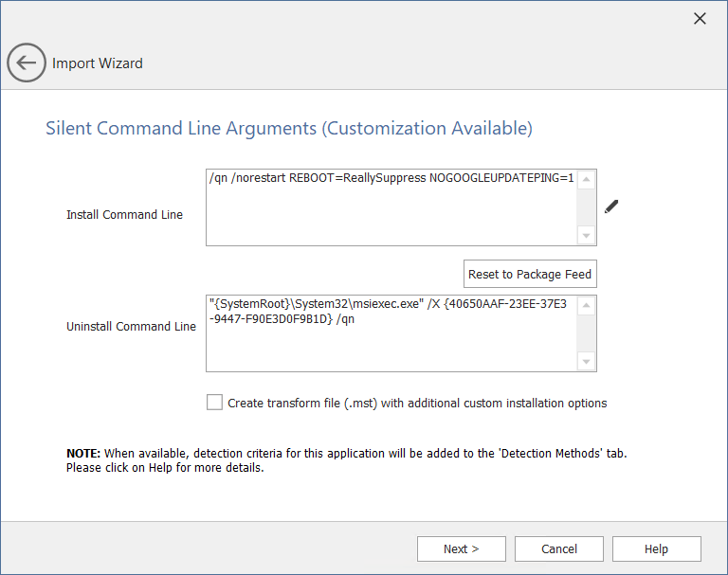Enable the Create transform file (.mst) checkbox
The image size is (728, 575).
click(214, 403)
